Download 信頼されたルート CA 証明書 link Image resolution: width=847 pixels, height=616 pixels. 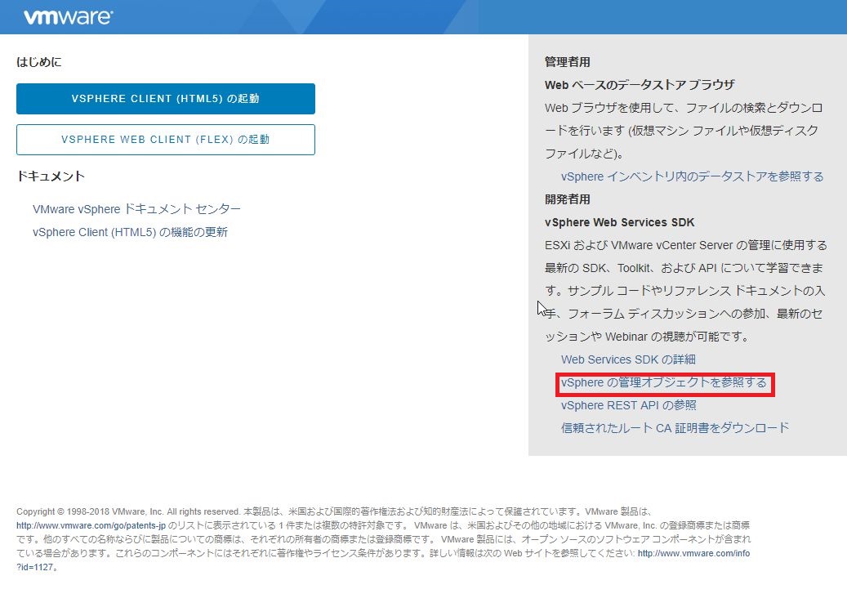click(675, 428)
